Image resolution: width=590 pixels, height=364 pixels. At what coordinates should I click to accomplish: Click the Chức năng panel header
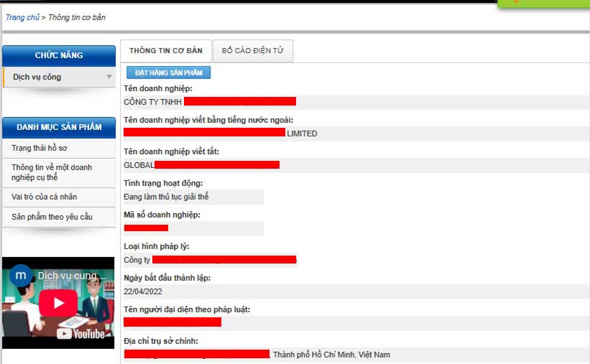click(x=59, y=55)
